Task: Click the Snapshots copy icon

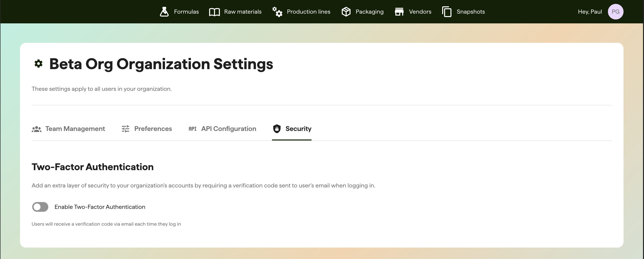Action: (x=447, y=11)
